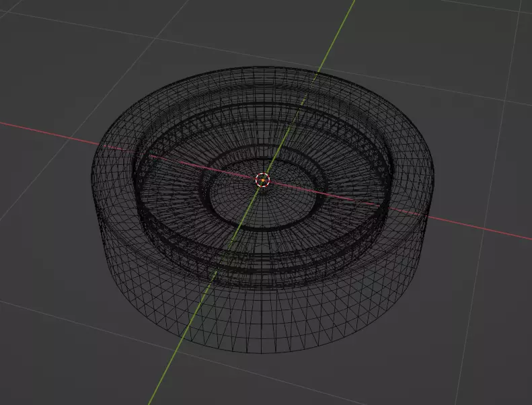This screenshot has width=532, height=405.
Task: Click the 3D cursor at the mesh center
Action: [262, 180]
